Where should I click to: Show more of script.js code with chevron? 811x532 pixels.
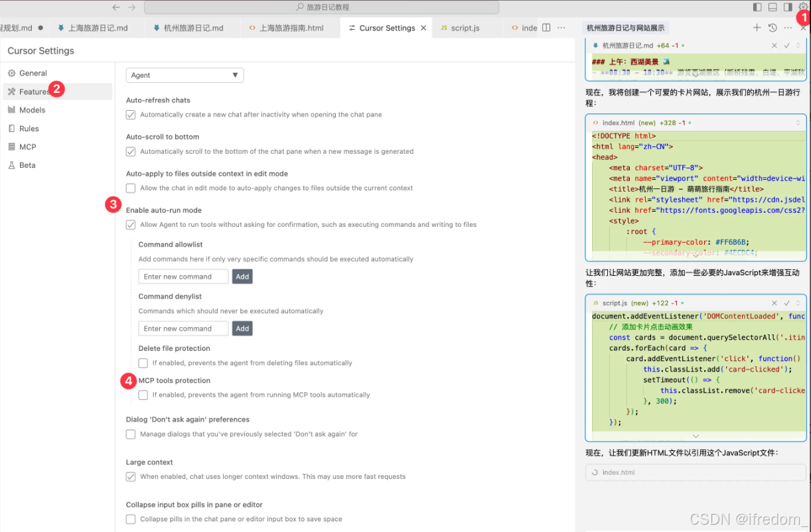point(696,436)
